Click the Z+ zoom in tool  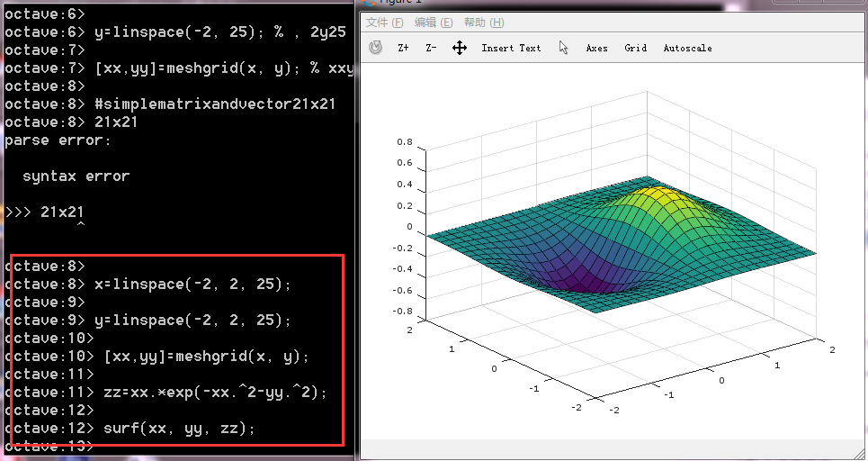403,49
